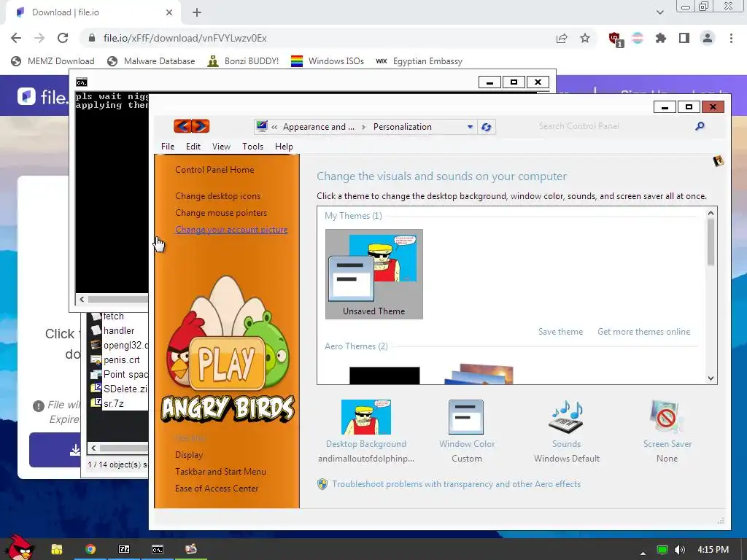Open Screen Saver settings
The width and height of the screenshot is (747, 560).
(x=667, y=431)
